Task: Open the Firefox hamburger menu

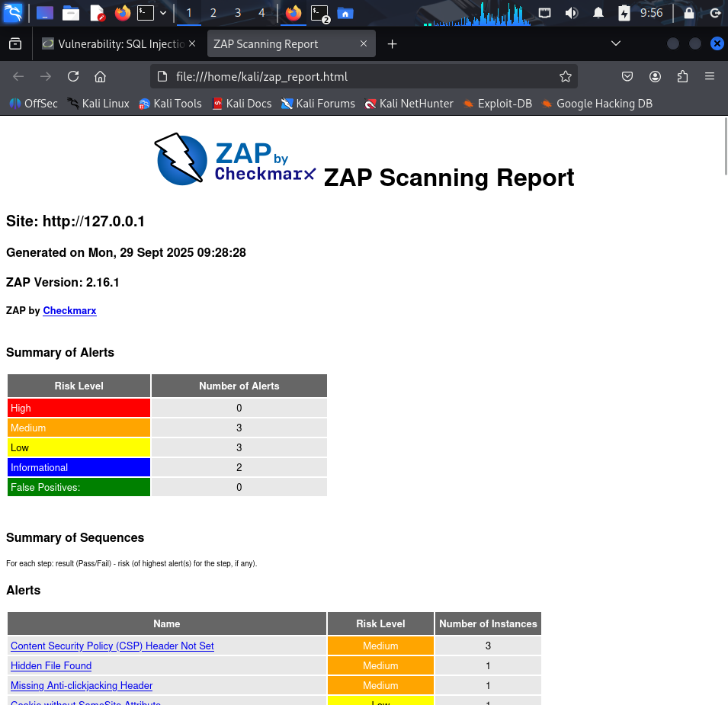Action: coord(710,76)
